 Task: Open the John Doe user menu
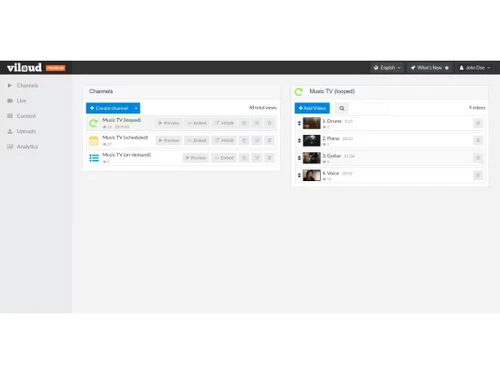tap(475, 68)
